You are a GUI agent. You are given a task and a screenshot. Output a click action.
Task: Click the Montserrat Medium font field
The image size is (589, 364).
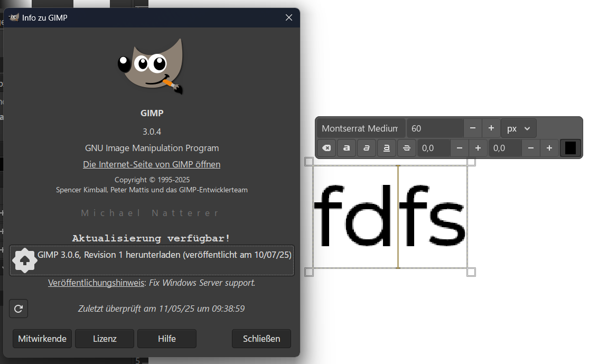click(360, 128)
